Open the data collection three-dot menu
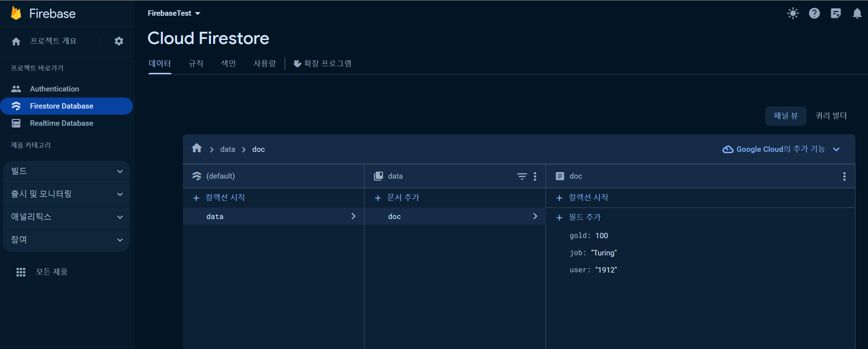Screen dimensions: 868x349 535,176
